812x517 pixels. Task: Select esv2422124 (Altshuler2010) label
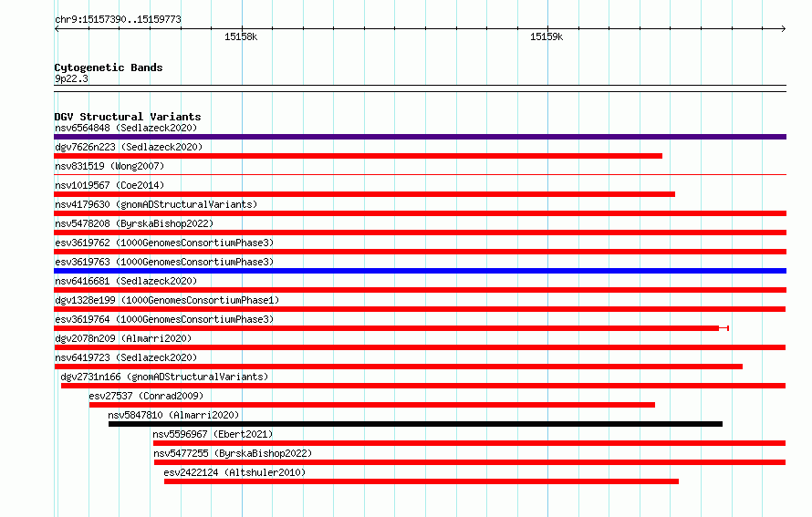tap(234, 472)
